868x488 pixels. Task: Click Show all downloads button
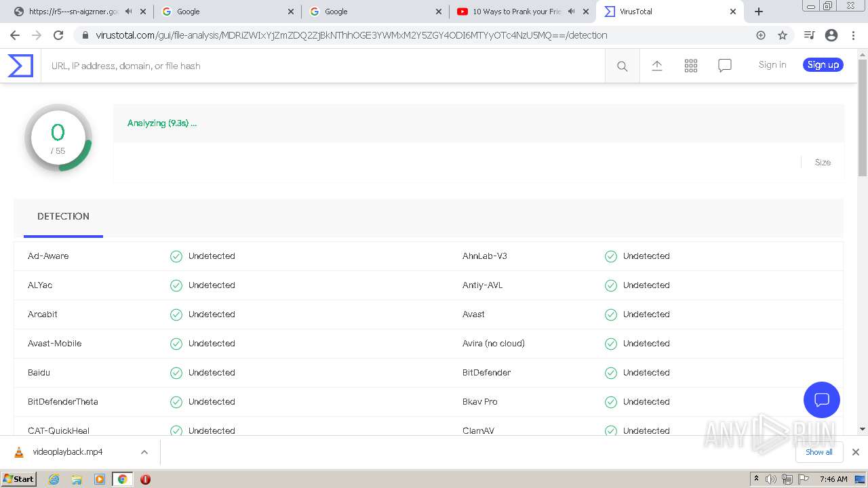click(819, 452)
